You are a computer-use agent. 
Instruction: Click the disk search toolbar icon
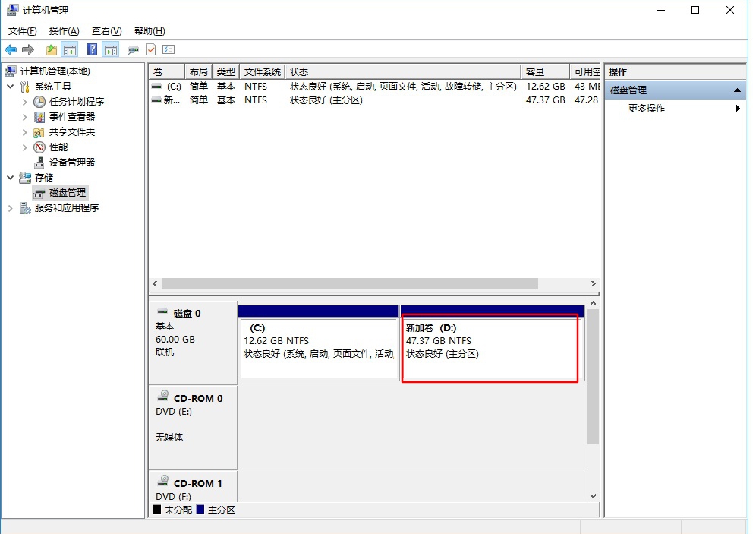(x=133, y=49)
